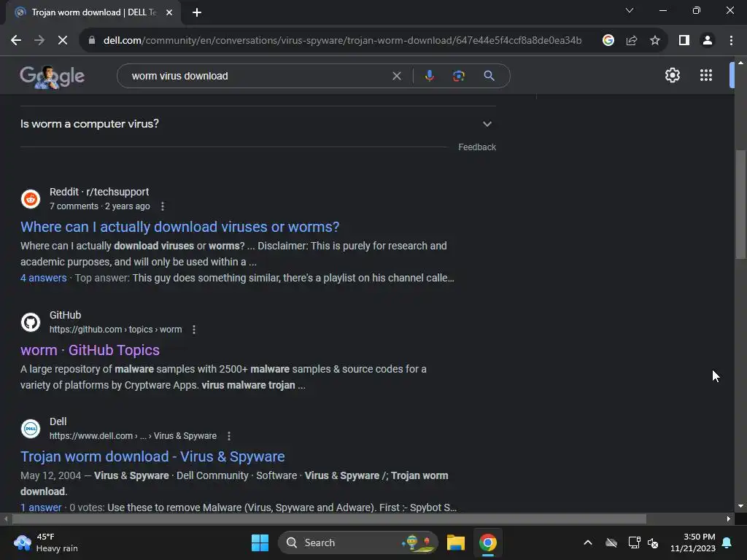
Task: Open Google quick settings gear
Action: pyautogui.click(x=672, y=75)
